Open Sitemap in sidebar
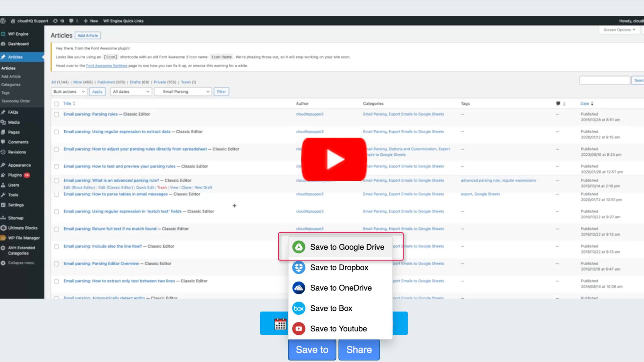The image size is (644, 362). click(16, 218)
